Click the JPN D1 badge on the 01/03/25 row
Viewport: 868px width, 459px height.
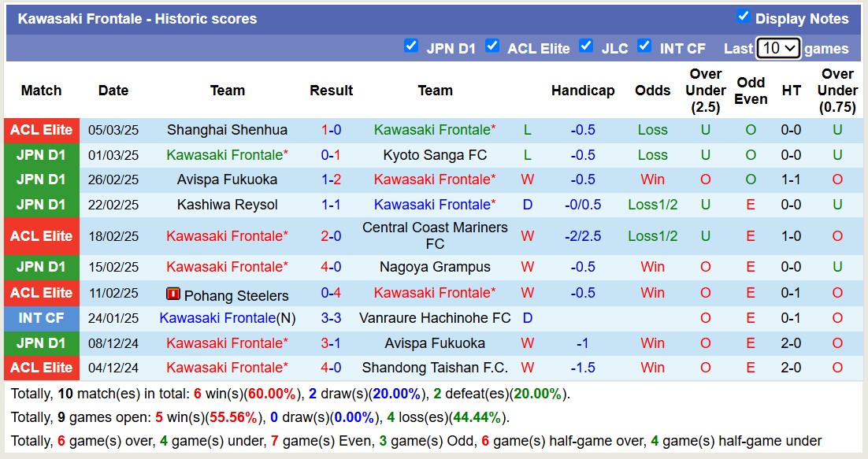click(x=41, y=154)
